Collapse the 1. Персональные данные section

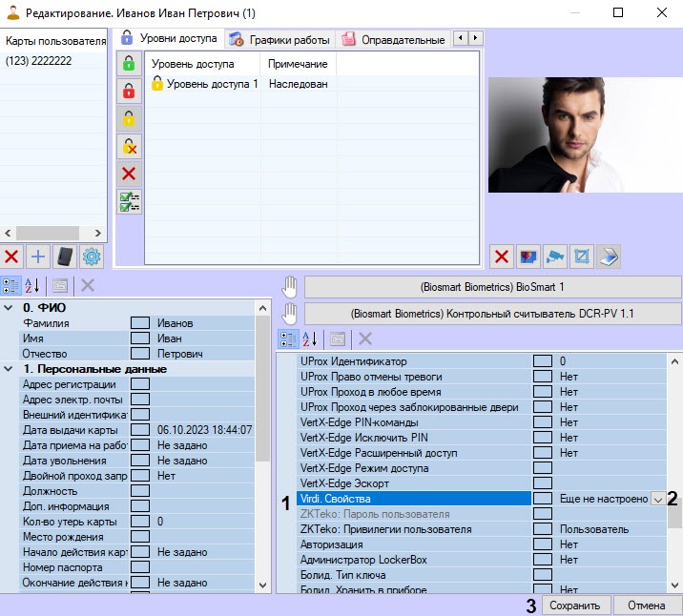pyautogui.click(x=9, y=369)
